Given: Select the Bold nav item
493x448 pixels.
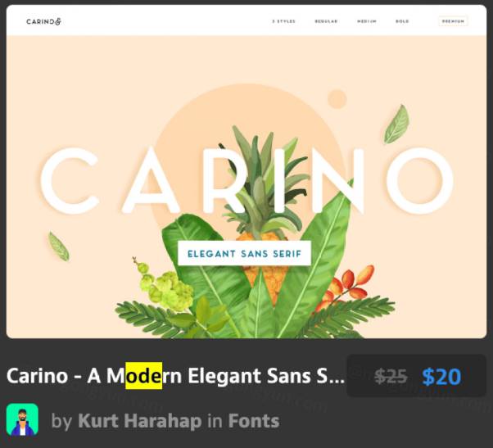Looking at the screenshot, I should (402, 21).
